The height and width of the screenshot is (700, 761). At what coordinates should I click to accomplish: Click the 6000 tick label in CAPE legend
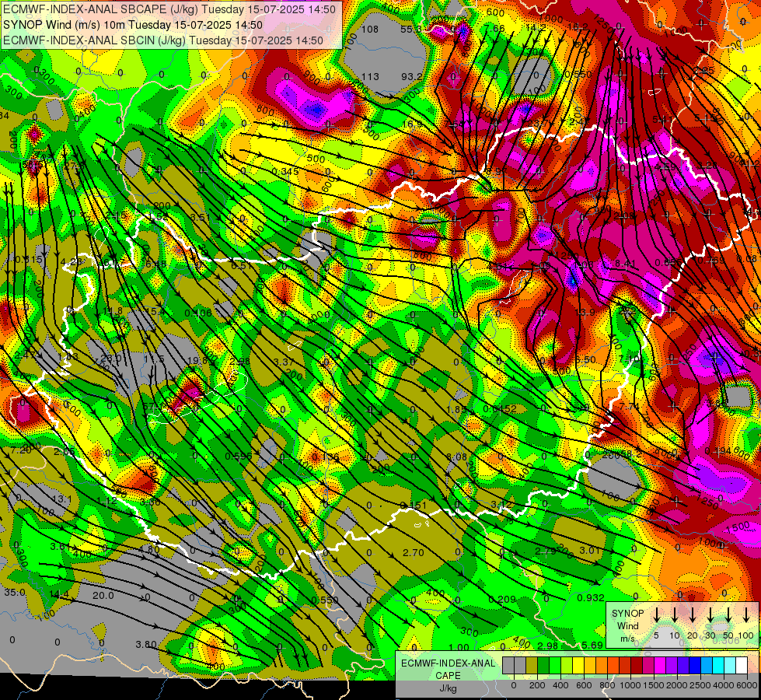point(748,685)
